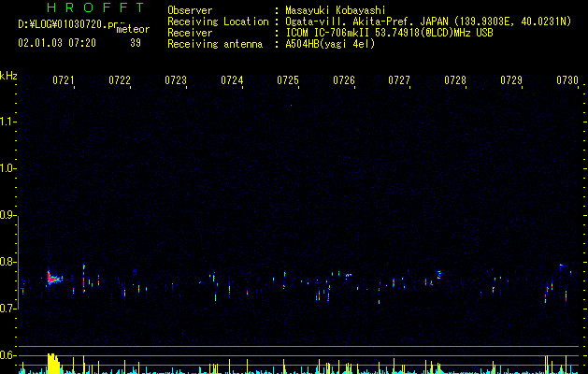Image resolution: width=588 pixels, height=374 pixels.
Task: Click the 0721 time marker
Action: (x=64, y=80)
